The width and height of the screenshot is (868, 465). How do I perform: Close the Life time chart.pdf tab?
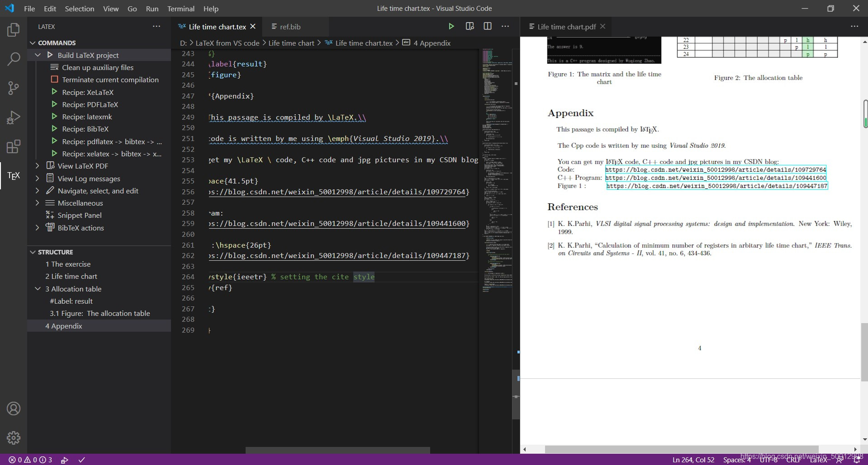(x=602, y=27)
